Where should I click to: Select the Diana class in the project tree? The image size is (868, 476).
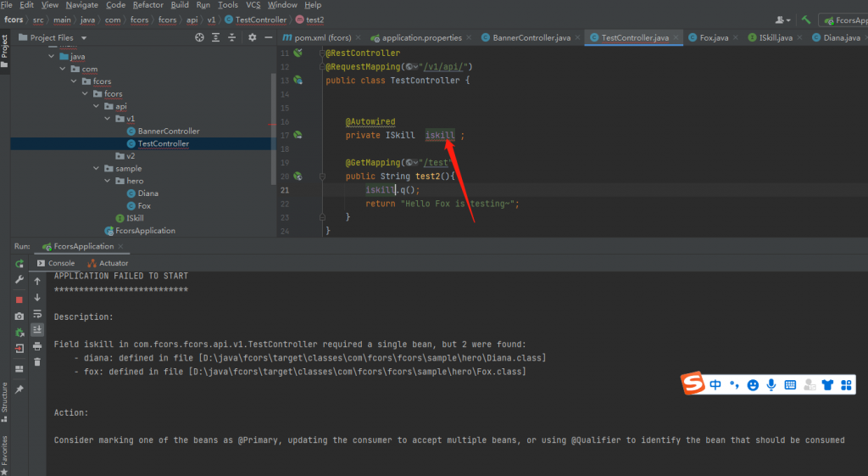147,193
